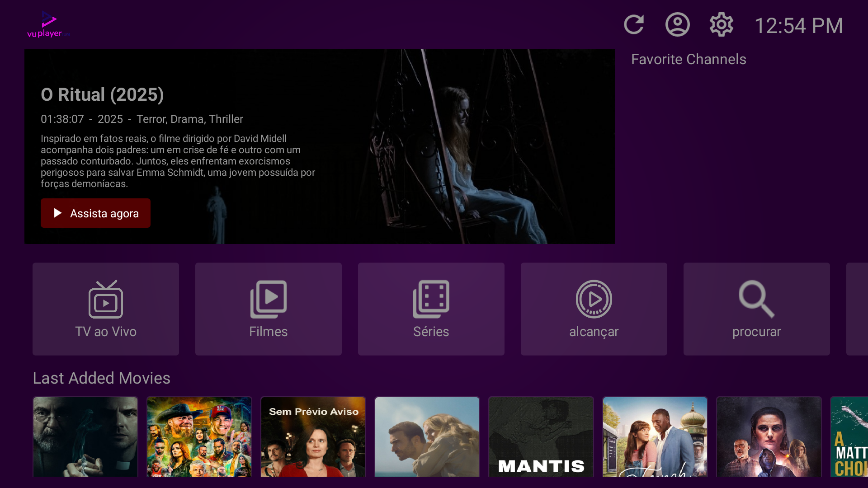Click the Favorite Channels heading
This screenshot has height=488, width=868.
(689, 59)
